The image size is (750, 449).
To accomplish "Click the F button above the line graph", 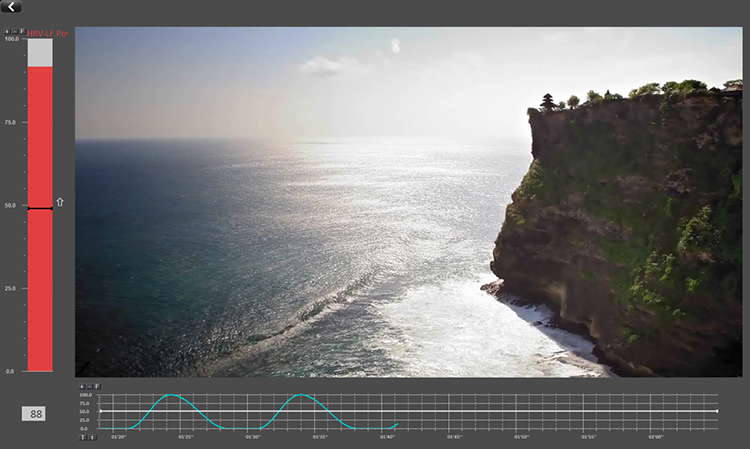I will 98,386.
